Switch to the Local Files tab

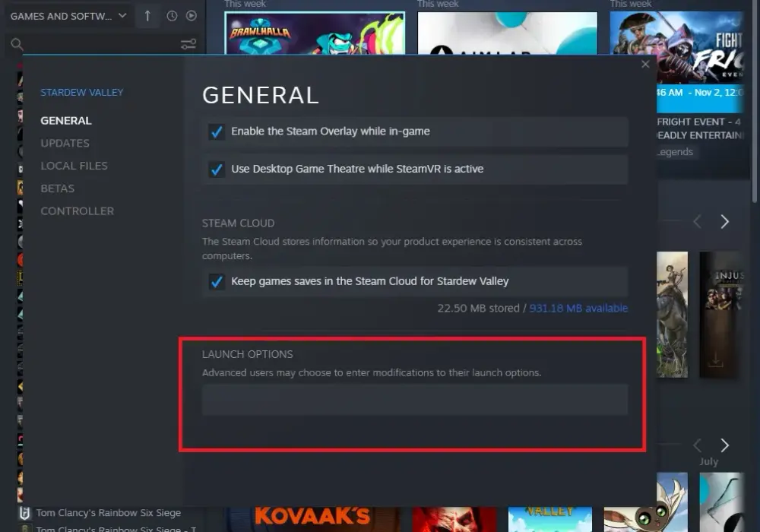coord(74,166)
